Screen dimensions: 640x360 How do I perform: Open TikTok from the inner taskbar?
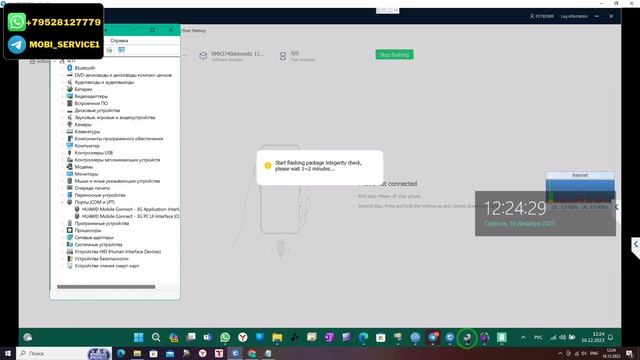click(x=294, y=337)
